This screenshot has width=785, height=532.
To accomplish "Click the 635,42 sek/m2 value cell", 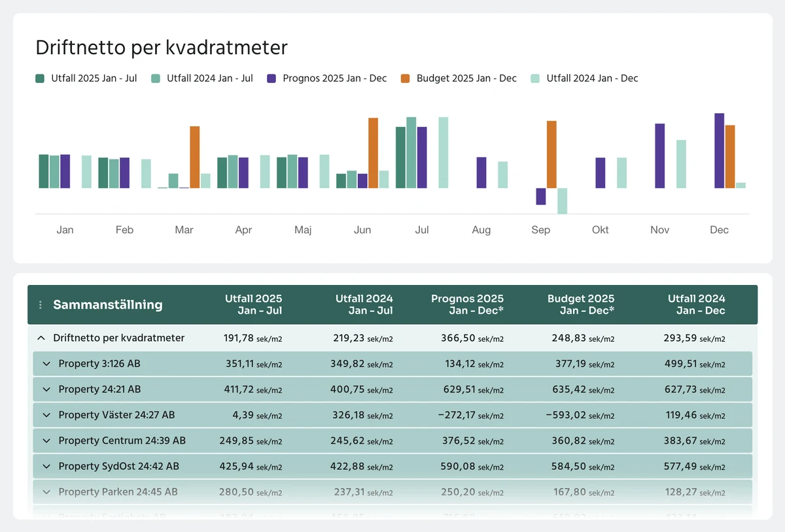I will (x=584, y=389).
